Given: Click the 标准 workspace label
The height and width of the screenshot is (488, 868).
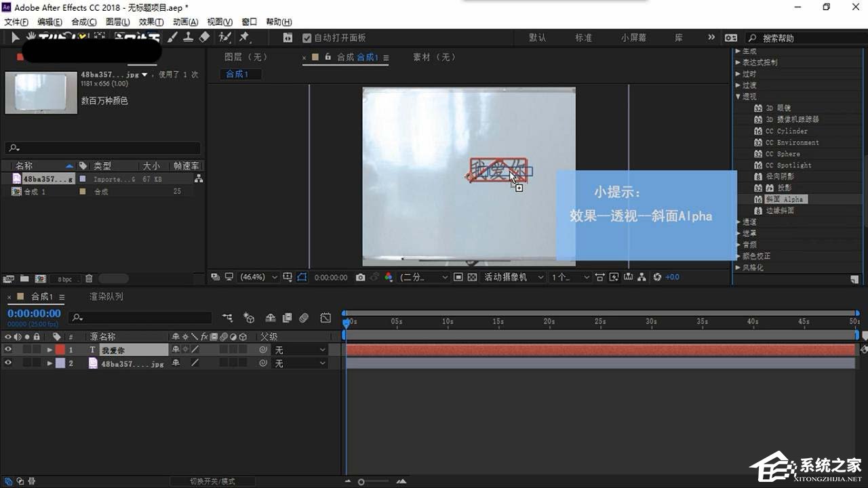Looking at the screenshot, I should 583,38.
